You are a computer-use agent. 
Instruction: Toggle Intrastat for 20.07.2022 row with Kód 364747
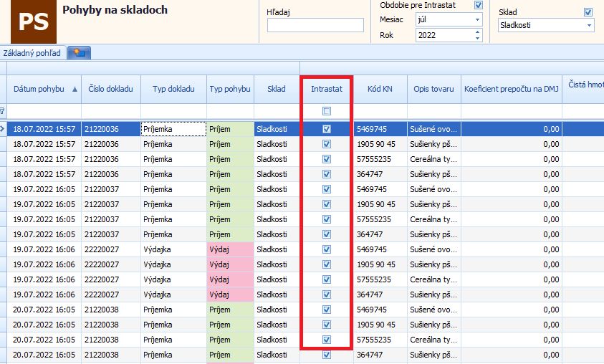(x=327, y=355)
